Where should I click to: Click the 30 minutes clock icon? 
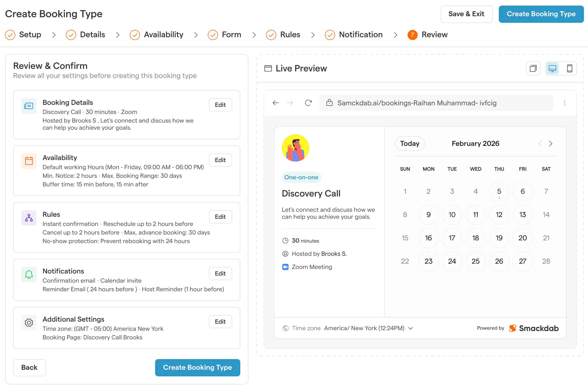tap(285, 241)
